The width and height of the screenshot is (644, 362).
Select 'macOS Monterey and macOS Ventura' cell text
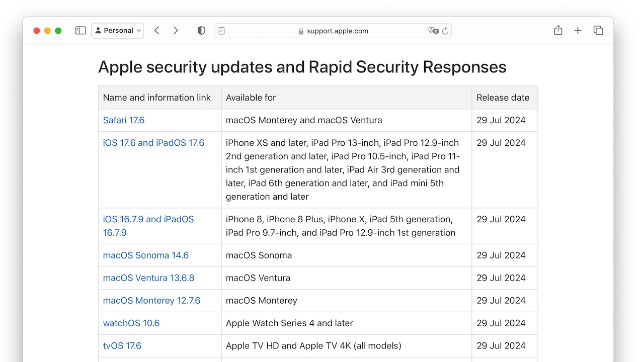point(304,120)
